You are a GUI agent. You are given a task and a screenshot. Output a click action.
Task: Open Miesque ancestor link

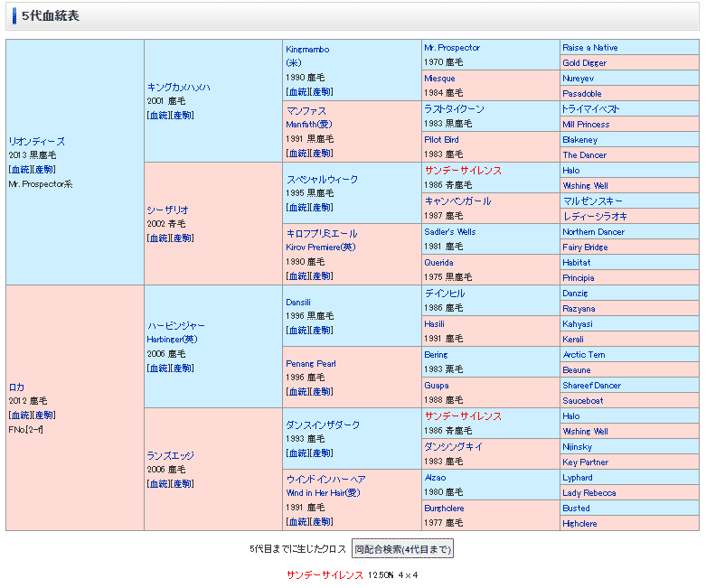pyautogui.click(x=439, y=79)
